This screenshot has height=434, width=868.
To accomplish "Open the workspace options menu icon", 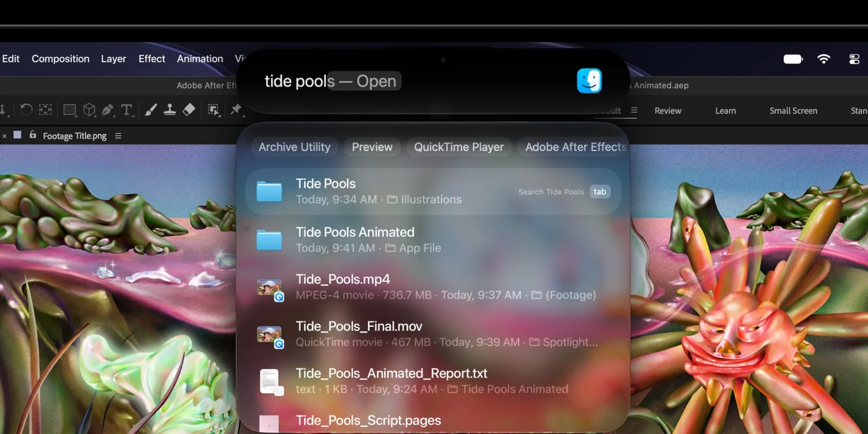I will [634, 110].
